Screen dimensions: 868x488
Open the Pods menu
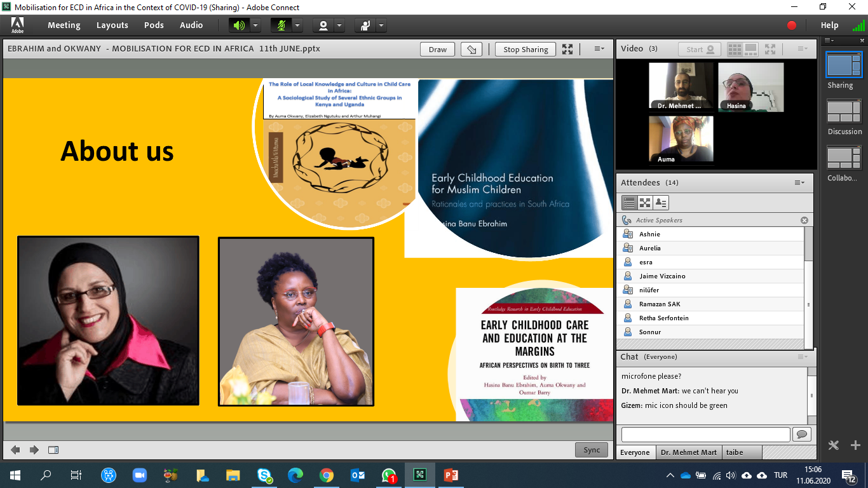click(x=154, y=25)
